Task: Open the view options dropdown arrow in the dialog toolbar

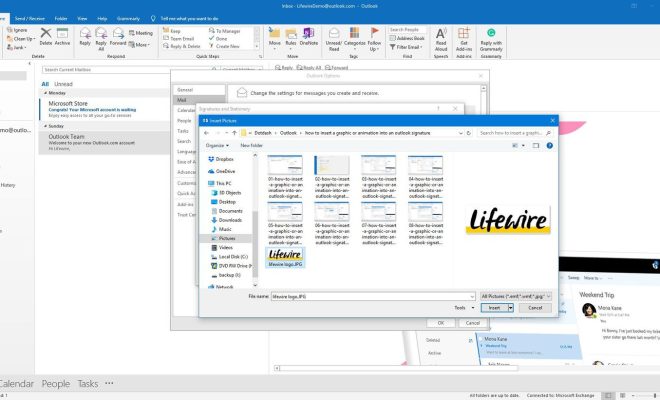Action: [x=523, y=146]
